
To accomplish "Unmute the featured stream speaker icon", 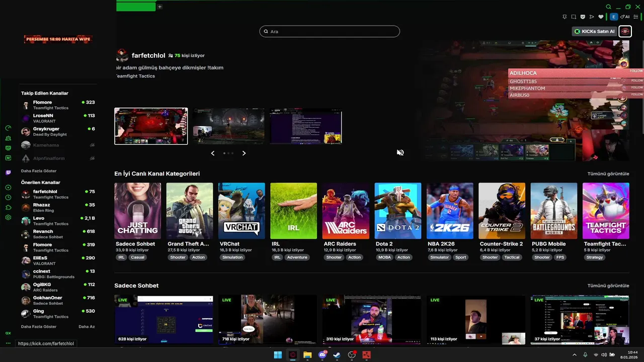I will (400, 152).
